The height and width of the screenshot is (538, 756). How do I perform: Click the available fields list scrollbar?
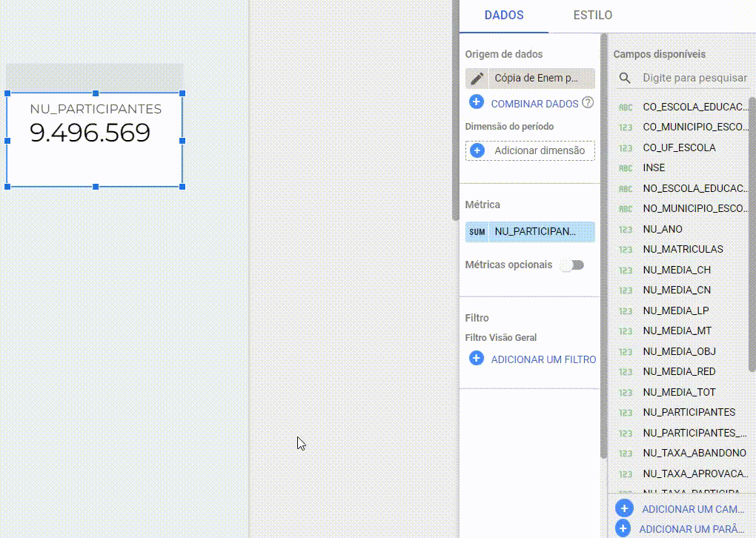point(752,222)
